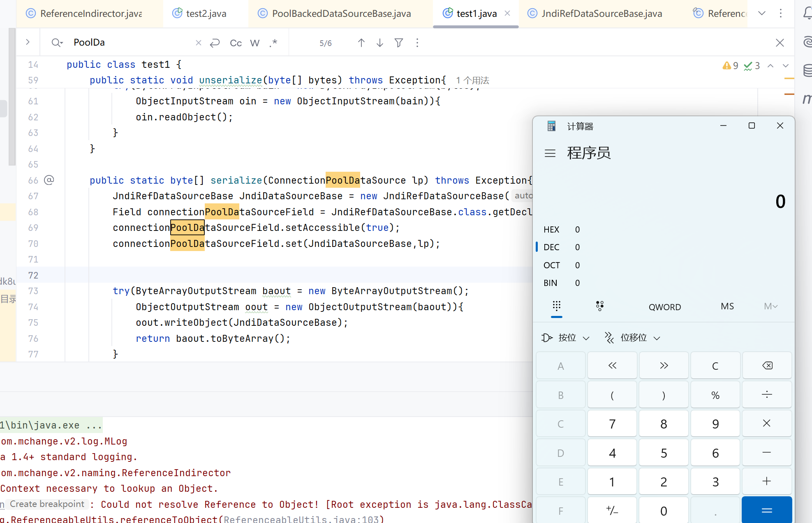Click the right shift >> key
The width and height of the screenshot is (812, 523).
point(664,366)
